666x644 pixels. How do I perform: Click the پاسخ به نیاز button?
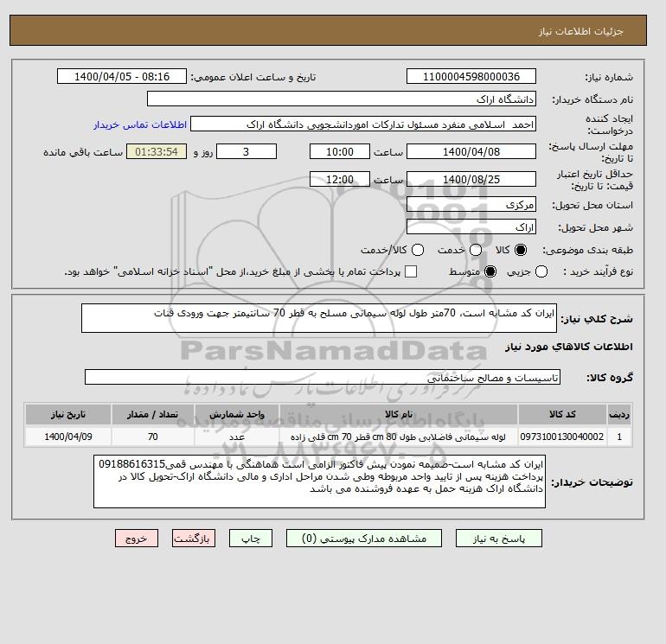pos(499,539)
